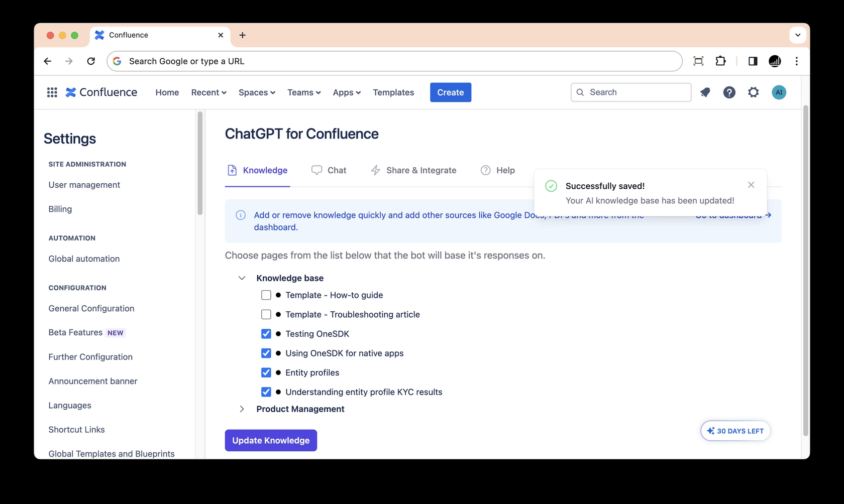Open the settings gear icon
The height and width of the screenshot is (504, 844).
pos(753,92)
